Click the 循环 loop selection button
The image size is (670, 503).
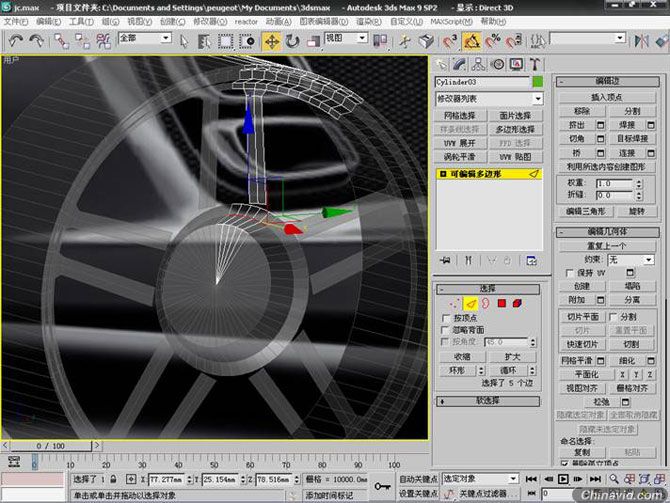(508, 370)
